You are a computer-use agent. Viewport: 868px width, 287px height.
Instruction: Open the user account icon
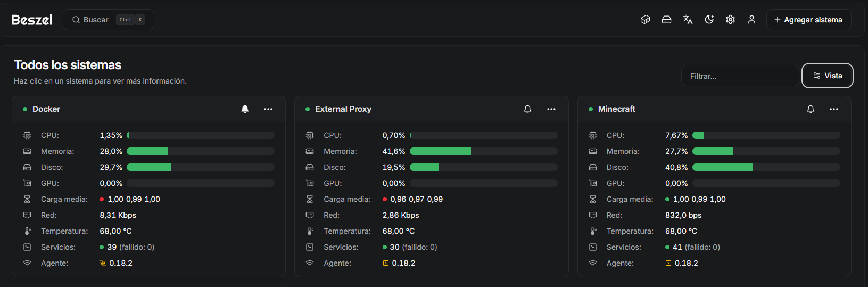coord(751,20)
